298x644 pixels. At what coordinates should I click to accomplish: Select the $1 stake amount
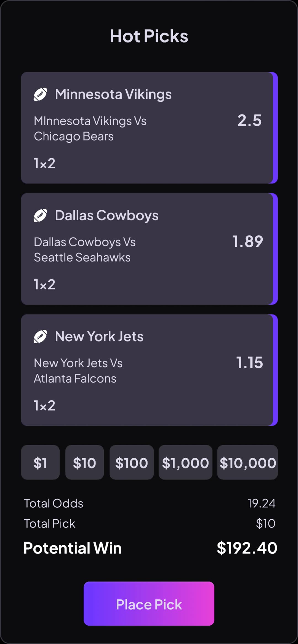pyautogui.click(x=40, y=462)
